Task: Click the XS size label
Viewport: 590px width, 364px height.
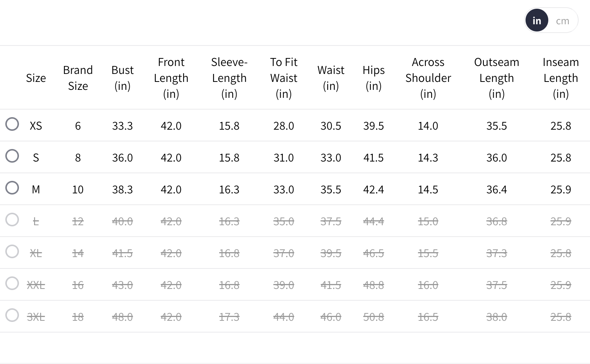Action: [36, 126]
